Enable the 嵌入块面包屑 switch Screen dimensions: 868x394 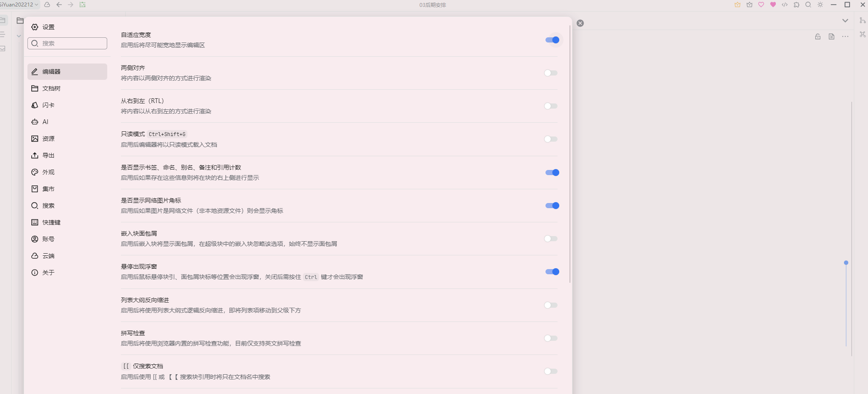(551, 239)
